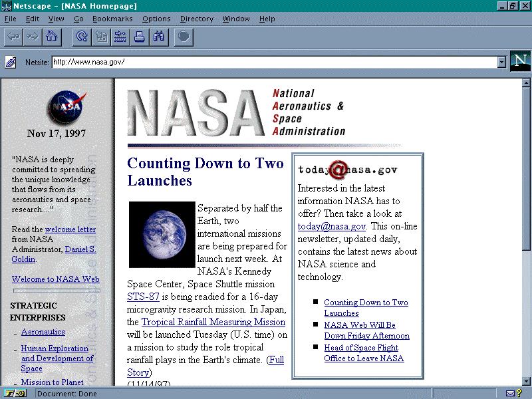Click the security key icon in status bar

click(16, 394)
